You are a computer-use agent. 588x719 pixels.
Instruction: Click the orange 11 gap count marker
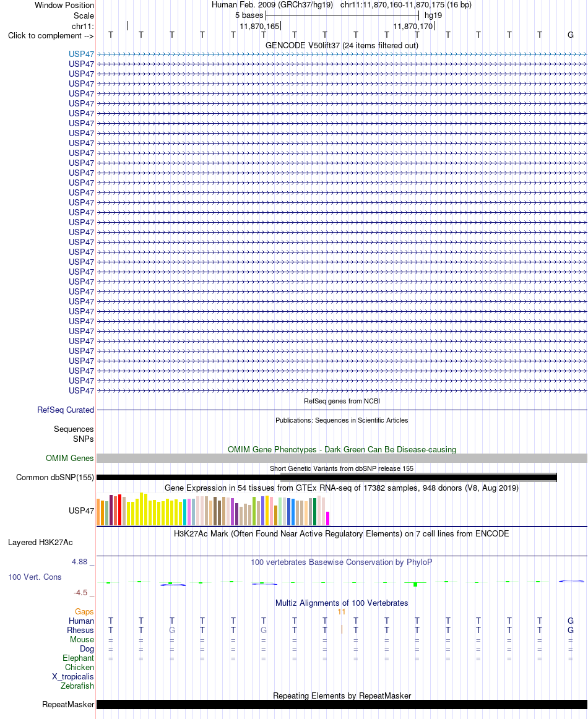[x=341, y=612]
